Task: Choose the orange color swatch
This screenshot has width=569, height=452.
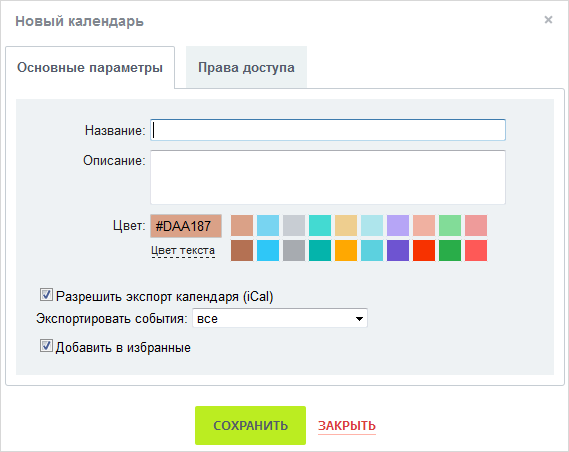Action: 346,250
